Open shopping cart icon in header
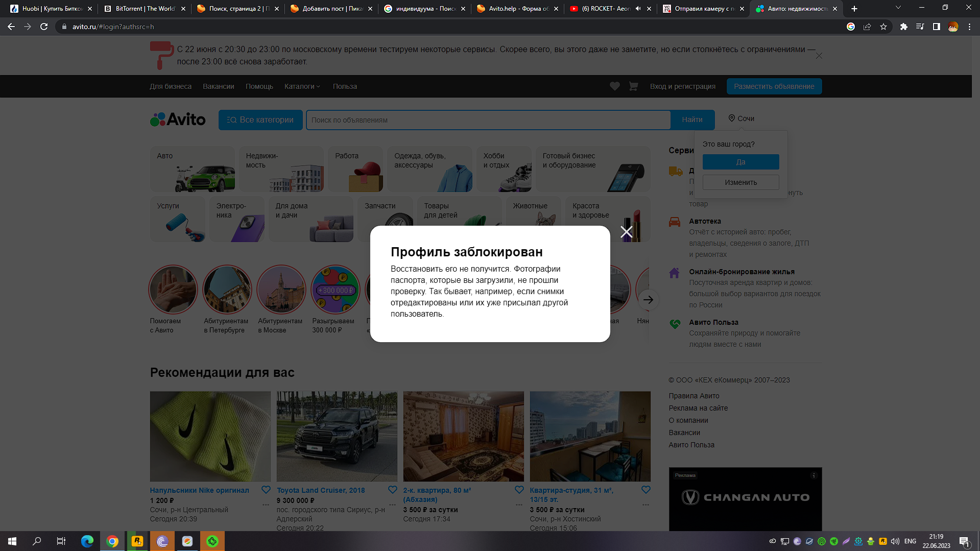The width and height of the screenshot is (980, 551). [633, 86]
